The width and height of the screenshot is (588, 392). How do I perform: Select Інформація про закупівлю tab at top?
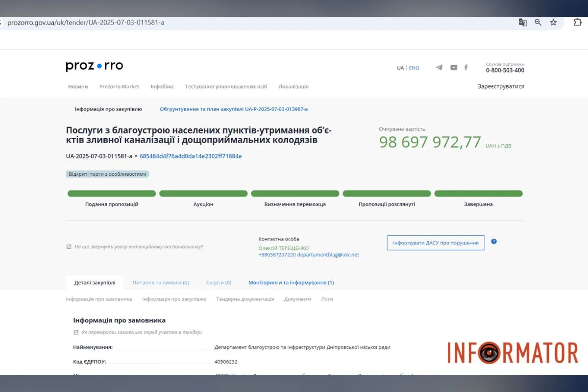click(108, 109)
